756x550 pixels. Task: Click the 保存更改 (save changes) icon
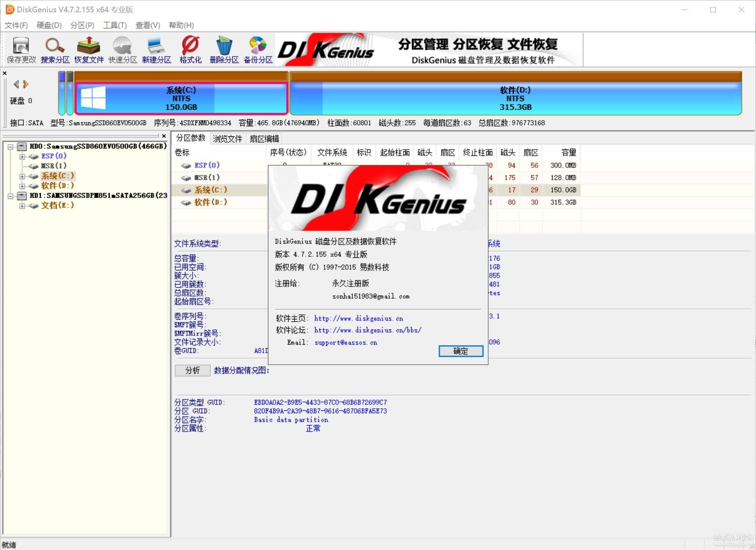(21, 49)
